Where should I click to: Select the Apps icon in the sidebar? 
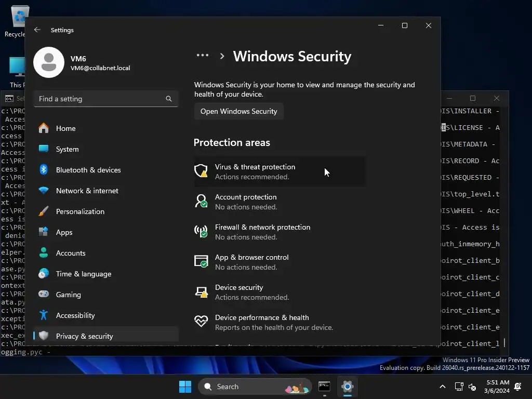44,232
